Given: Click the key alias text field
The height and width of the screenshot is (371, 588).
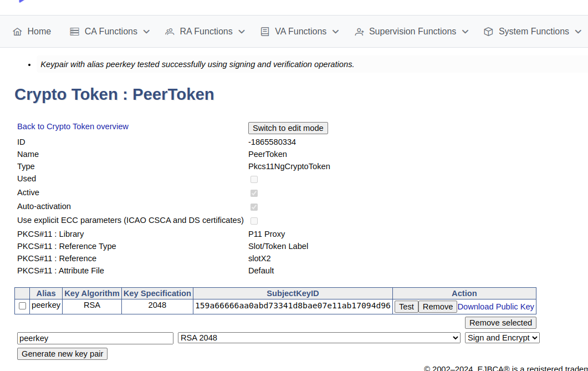Looking at the screenshot, I should [95, 338].
